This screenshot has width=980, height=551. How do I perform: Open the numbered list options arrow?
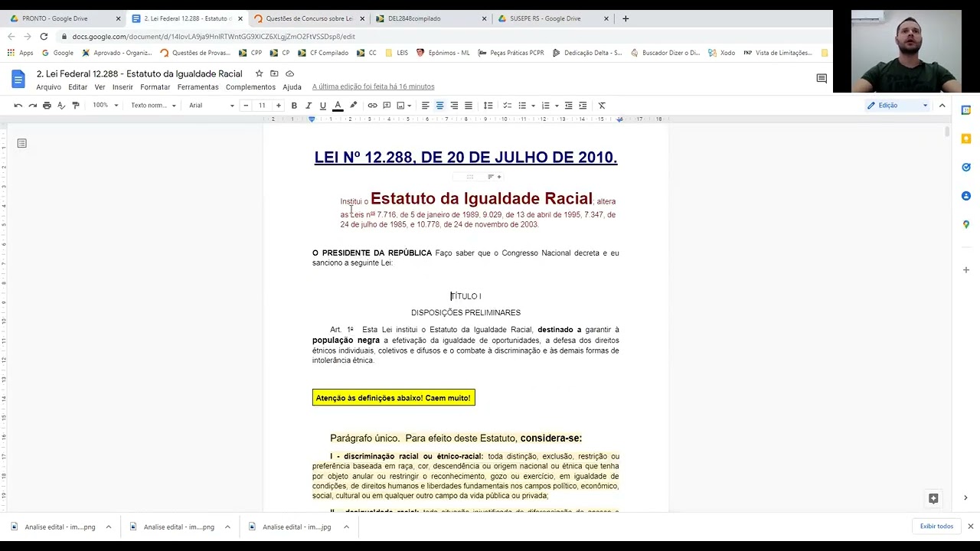tap(557, 106)
